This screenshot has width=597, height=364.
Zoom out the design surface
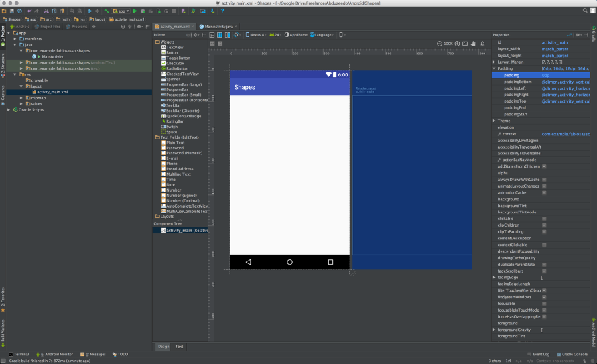(x=440, y=44)
